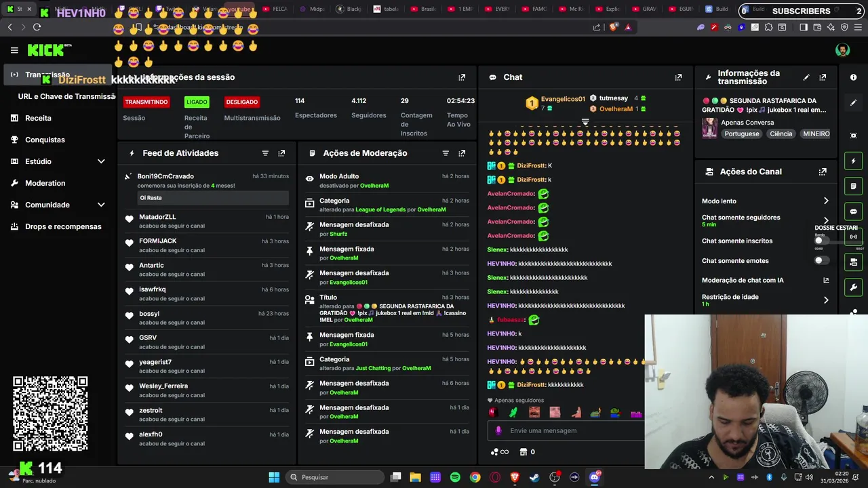
Task: Open filter options in Ações de Moderação
Action: [446, 153]
